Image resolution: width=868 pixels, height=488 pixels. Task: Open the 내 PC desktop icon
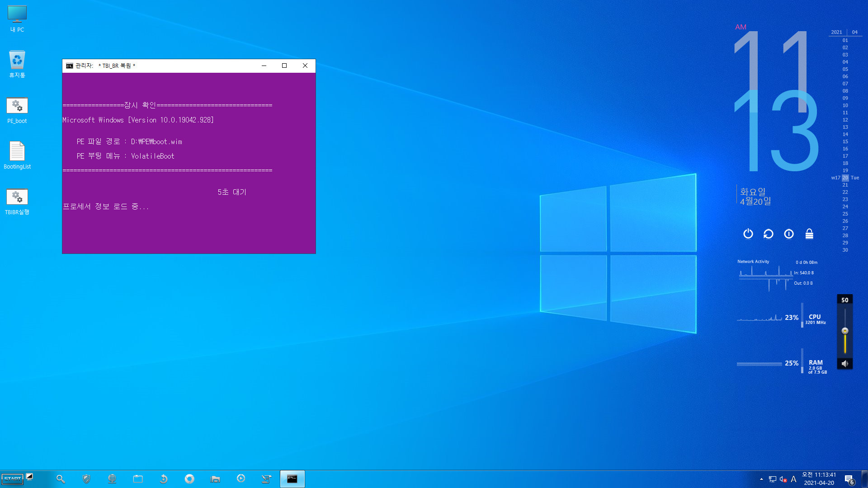click(x=17, y=19)
